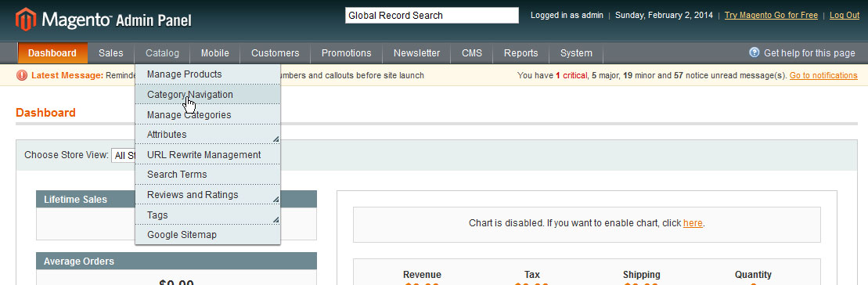Click the date Sunday, February 2, 2014
868x285 pixels.
664,16
